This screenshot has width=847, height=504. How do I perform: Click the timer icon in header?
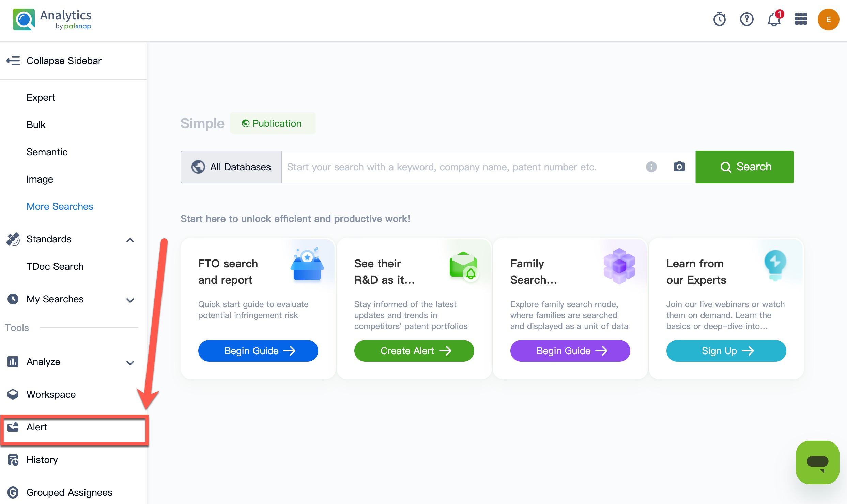tap(719, 19)
